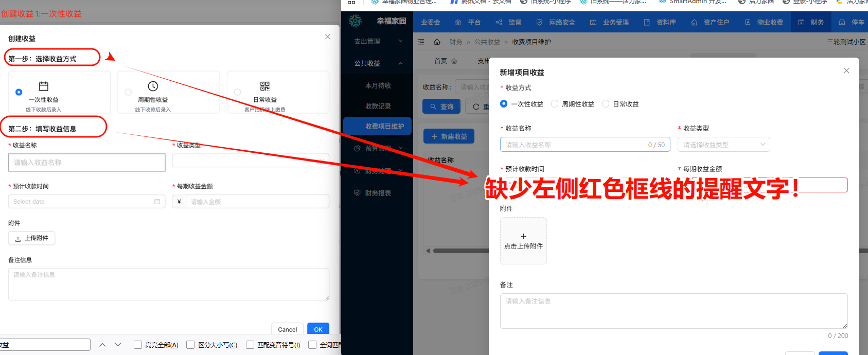Select 周期性收益 radio in 新增项目收益 dialog
This screenshot has width=868, height=355.
click(555, 104)
